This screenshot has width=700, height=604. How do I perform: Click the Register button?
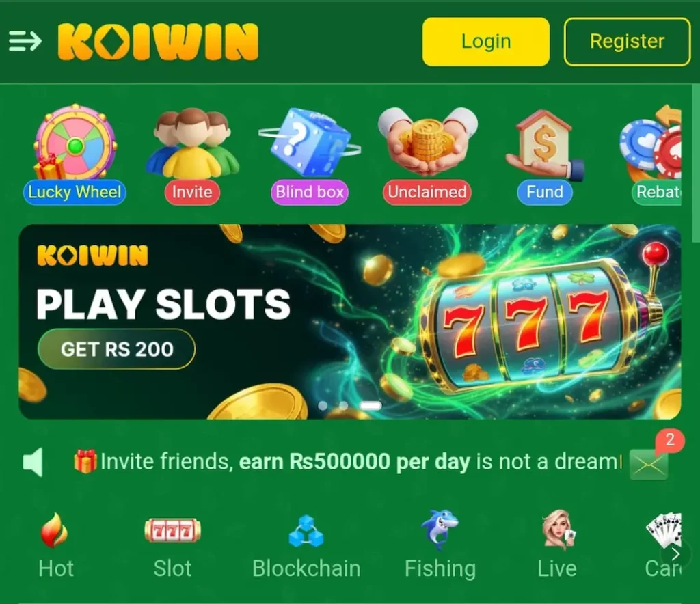628,42
